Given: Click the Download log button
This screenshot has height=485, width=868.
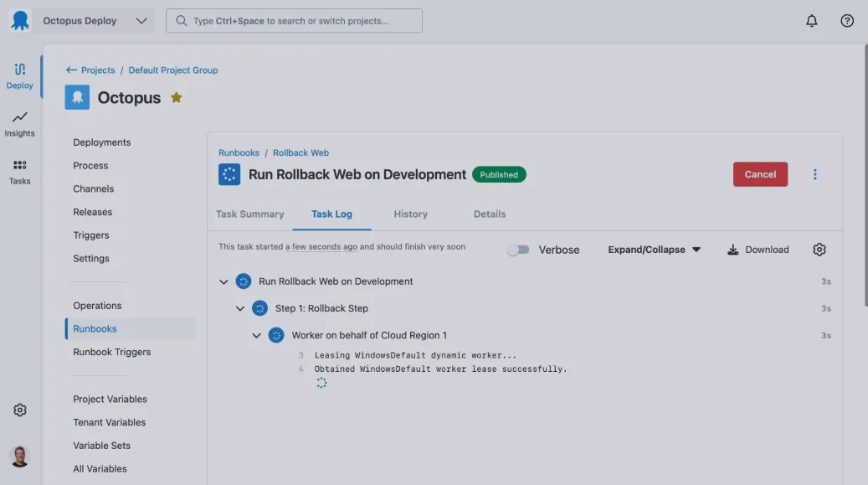Looking at the screenshot, I should coord(758,250).
